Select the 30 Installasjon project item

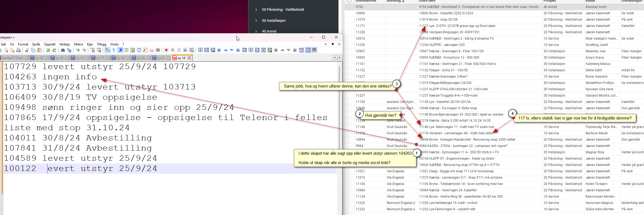(x=274, y=21)
